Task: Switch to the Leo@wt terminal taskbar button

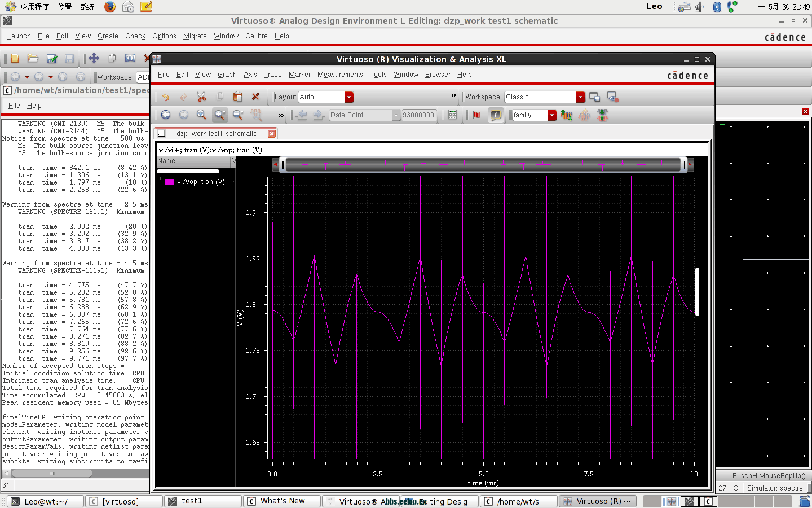Action: (46, 501)
